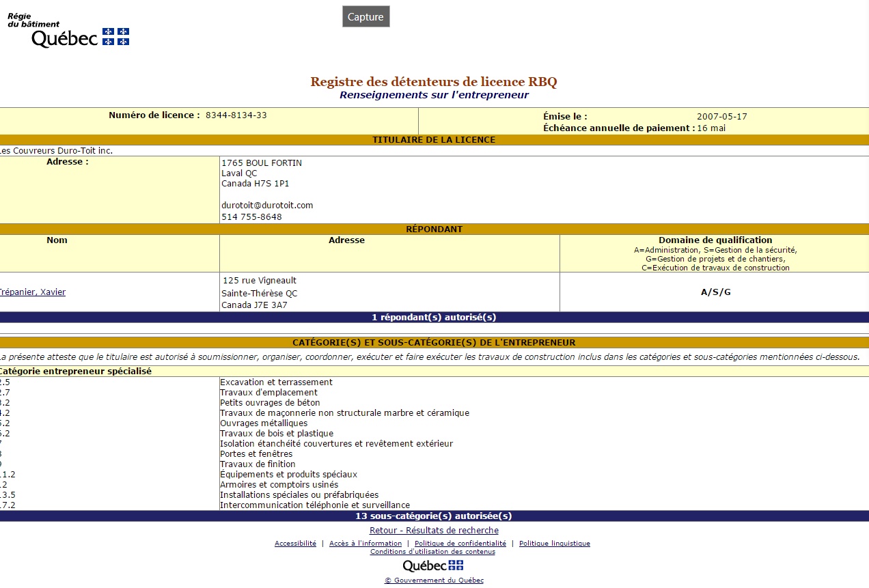869x588 pixels.
Task: Click the CATÉGORIE(S) ET SOUS-CATÉGORIE(S) header bar
Action: pyautogui.click(x=434, y=343)
